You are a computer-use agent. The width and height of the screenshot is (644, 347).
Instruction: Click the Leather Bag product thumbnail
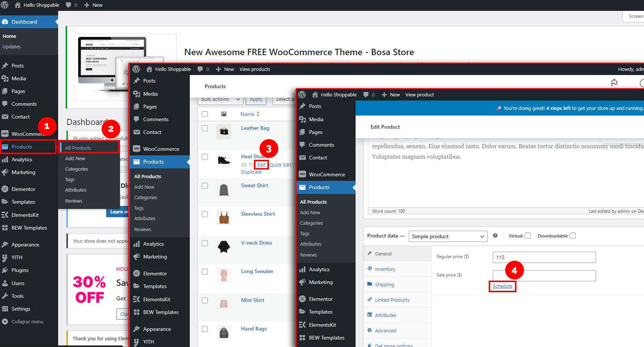224,132
